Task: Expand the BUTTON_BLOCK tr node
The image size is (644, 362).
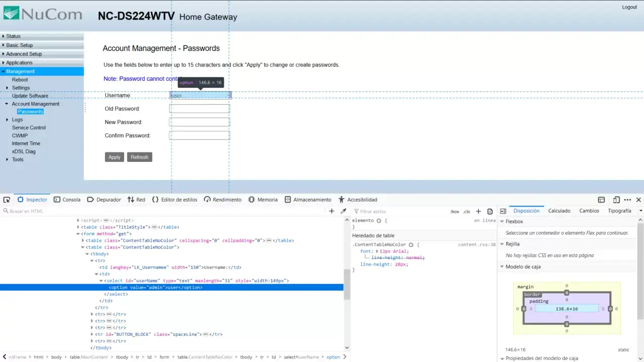Action: point(92,334)
